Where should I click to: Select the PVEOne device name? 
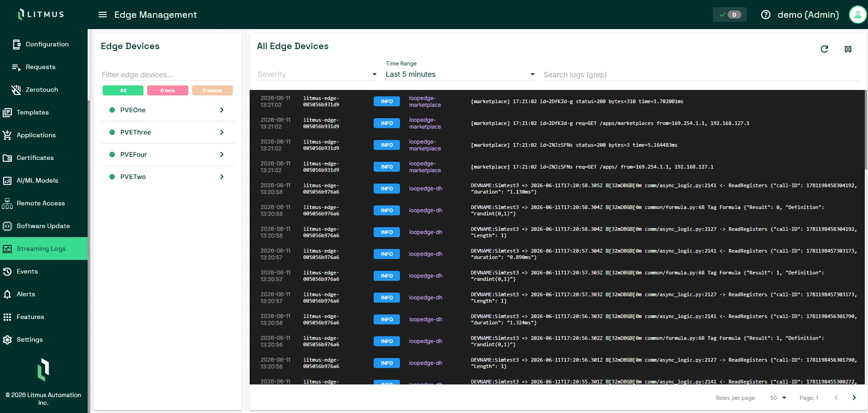(x=133, y=110)
